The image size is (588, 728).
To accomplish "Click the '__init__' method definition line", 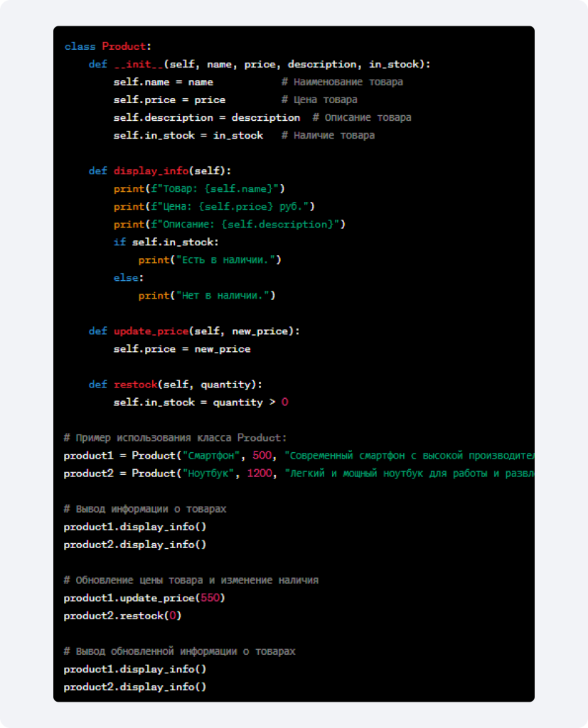I will point(260,64).
